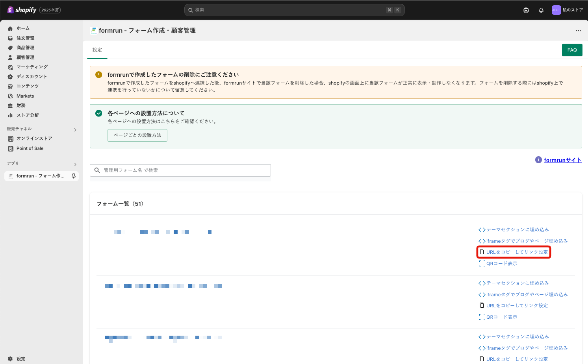Viewport: 588px width, 364px height.
Task: Select the 設定 tab
Action: 97,50
